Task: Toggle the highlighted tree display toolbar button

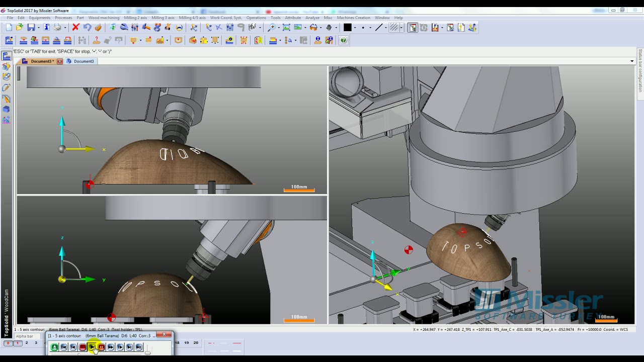Action: (413, 28)
